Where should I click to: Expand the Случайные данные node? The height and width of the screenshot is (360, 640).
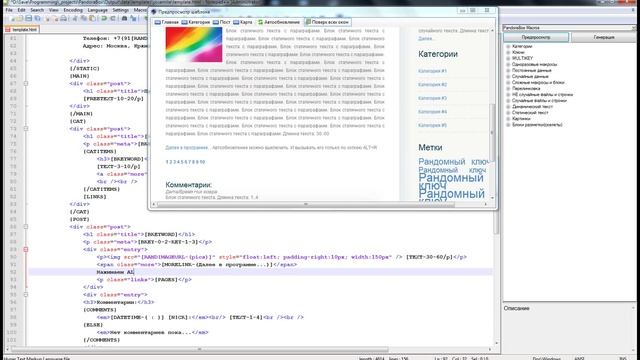tap(508, 76)
